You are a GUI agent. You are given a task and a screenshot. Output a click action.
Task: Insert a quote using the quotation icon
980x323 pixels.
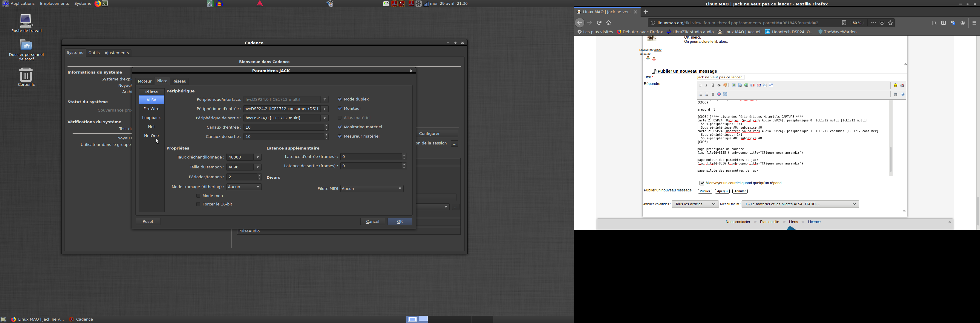tap(771, 85)
